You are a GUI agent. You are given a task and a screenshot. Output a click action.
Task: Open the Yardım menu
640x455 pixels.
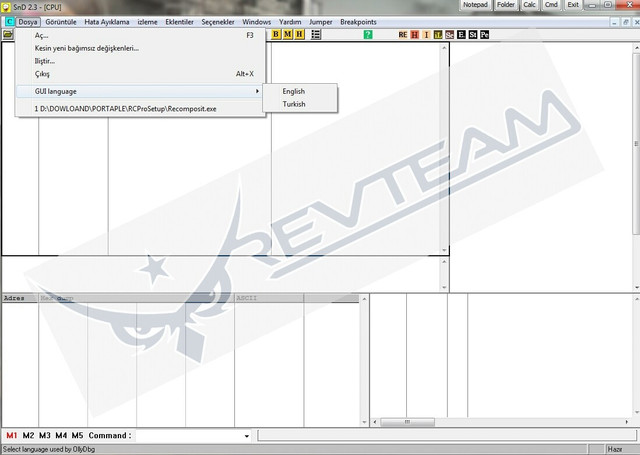pyautogui.click(x=290, y=22)
